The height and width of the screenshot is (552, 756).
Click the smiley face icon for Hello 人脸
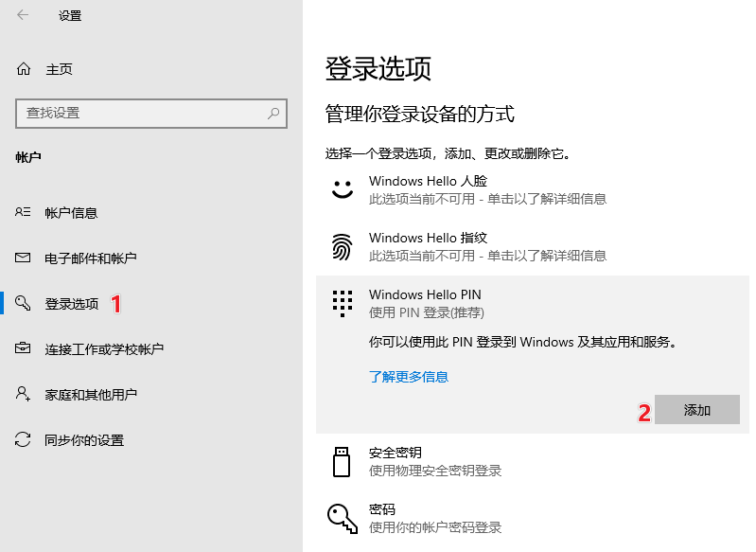pyautogui.click(x=343, y=189)
